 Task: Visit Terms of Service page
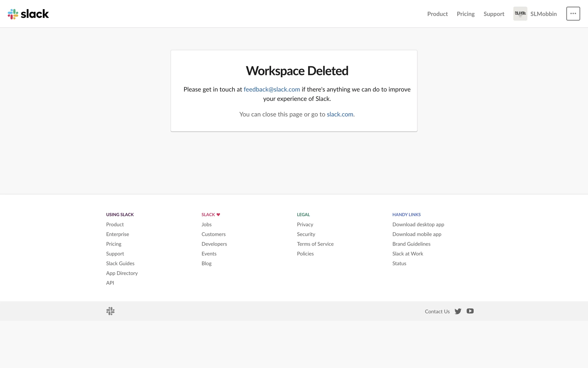pyautogui.click(x=315, y=244)
